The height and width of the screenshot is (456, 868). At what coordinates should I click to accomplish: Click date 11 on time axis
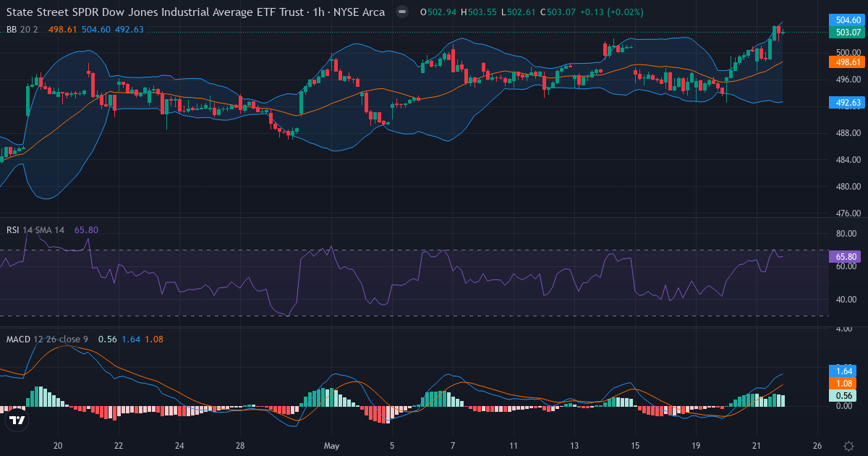tap(514, 445)
